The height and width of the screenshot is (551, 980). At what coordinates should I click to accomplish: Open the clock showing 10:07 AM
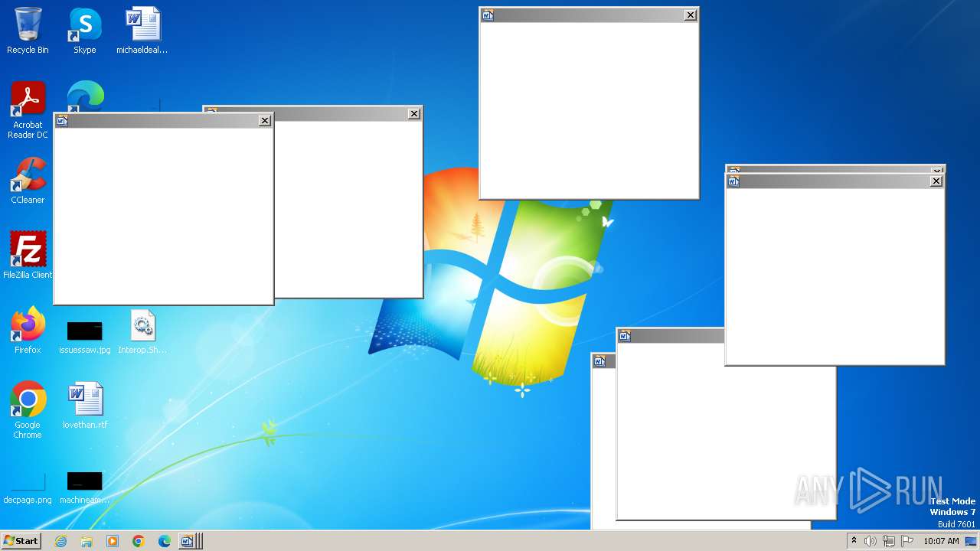[941, 541]
